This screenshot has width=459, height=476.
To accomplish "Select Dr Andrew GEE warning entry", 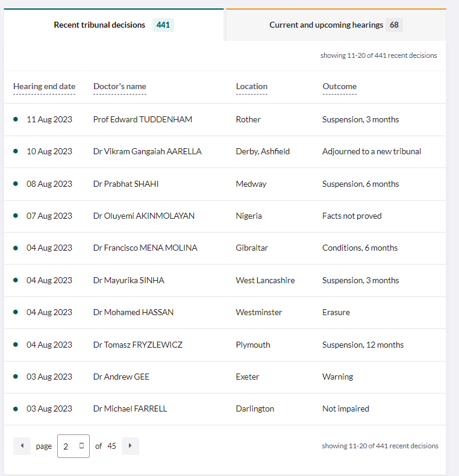I will (121, 377).
